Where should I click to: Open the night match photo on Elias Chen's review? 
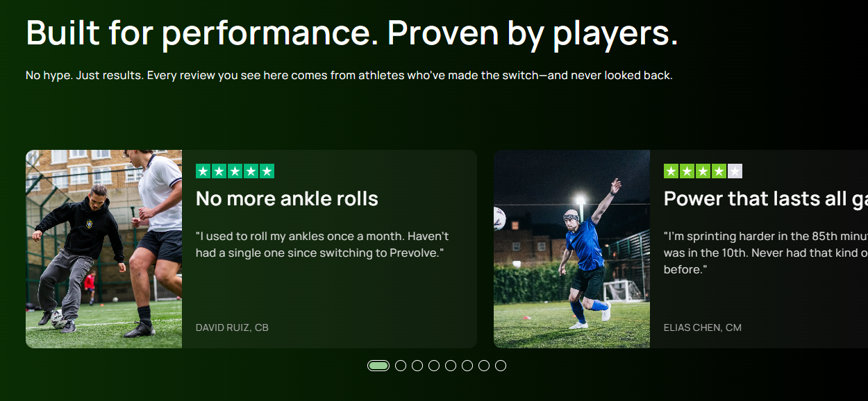click(571, 249)
